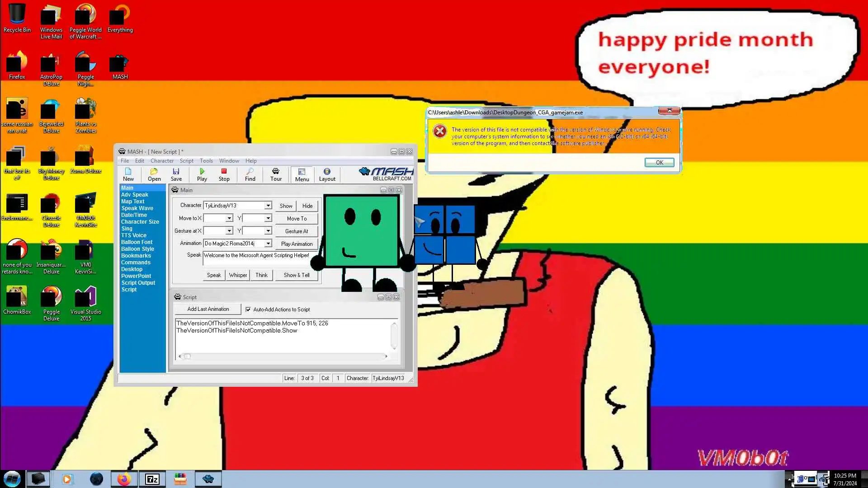Image resolution: width=868 pixels, height=488 pixels.
Task: Toggle Auto-Add Actions to Script checkbox
Action: pos(248,310)
